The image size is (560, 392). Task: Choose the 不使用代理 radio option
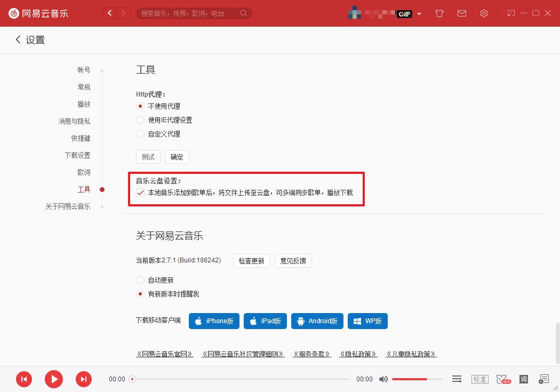(140, 106)
